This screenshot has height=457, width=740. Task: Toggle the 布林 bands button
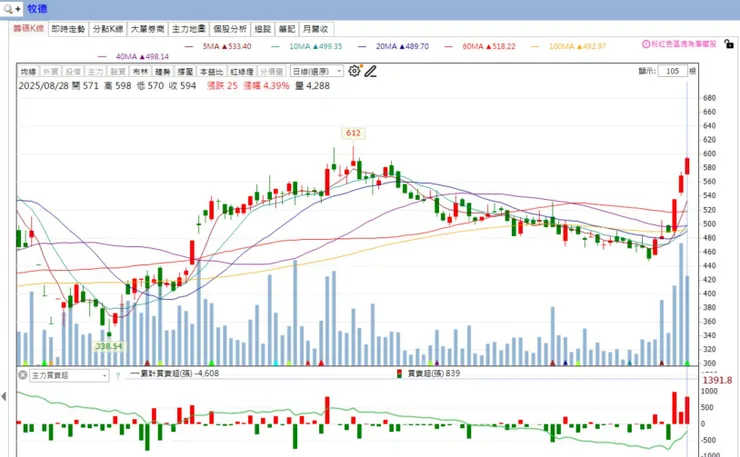tap(140, 71)
